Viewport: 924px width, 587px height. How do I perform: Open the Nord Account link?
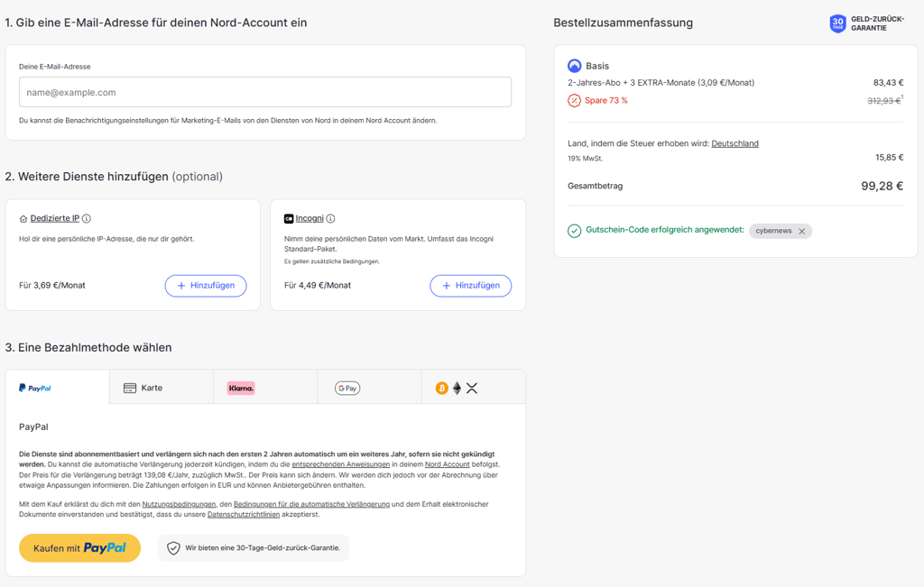(x=448, y=464)
